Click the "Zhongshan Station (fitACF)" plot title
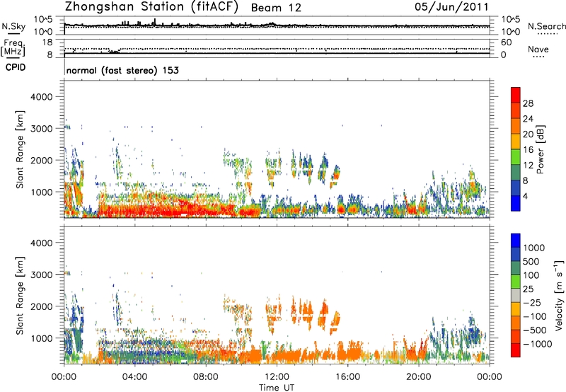This screenshot has width=566, height=392. point(151,7)
